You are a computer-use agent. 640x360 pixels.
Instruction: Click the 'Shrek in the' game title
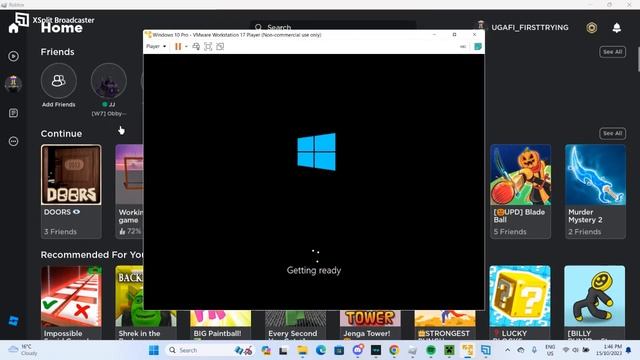coord(139,333)
